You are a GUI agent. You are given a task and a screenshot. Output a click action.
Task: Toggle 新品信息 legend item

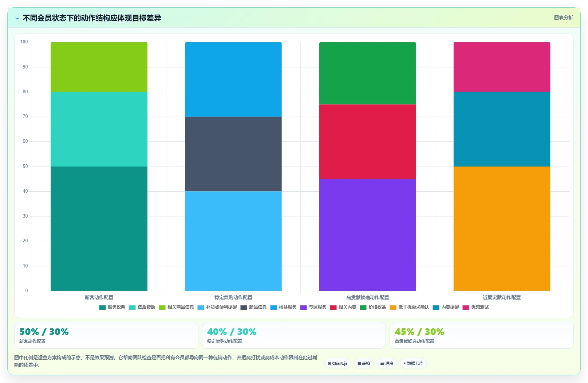253,307
